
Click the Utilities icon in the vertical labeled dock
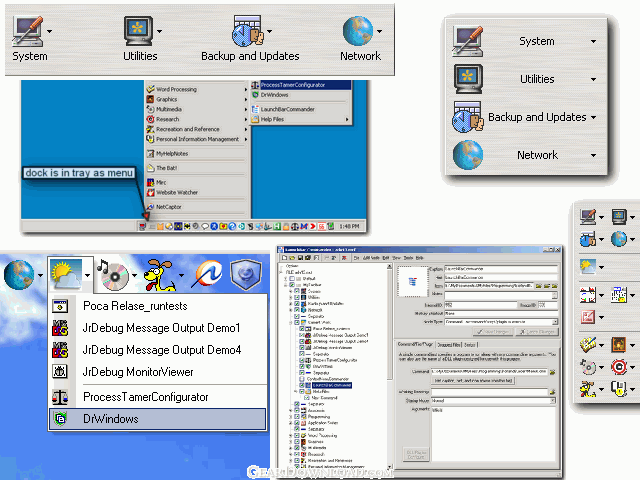tap(468, 79)
